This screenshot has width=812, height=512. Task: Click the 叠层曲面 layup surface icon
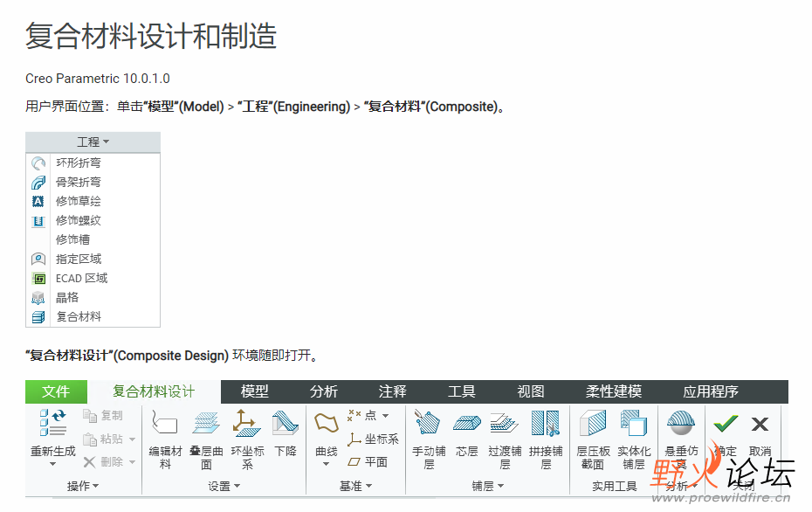point(206,423)
